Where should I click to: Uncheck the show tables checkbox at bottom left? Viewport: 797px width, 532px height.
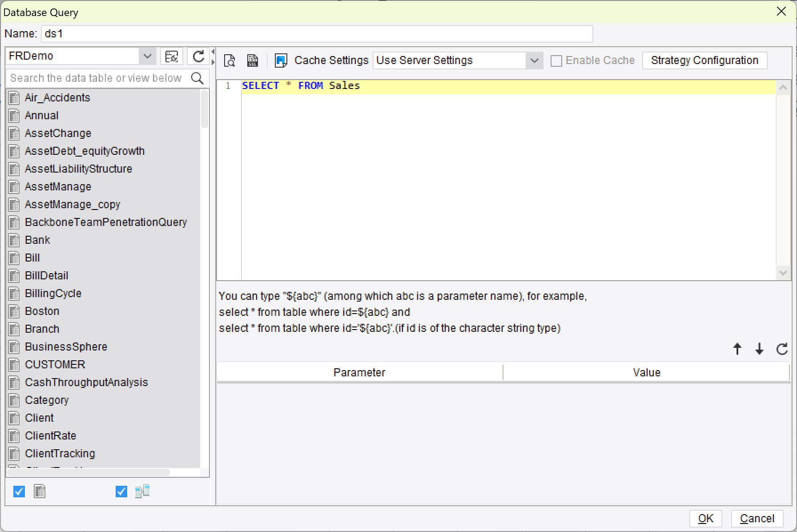pos(19,492)
